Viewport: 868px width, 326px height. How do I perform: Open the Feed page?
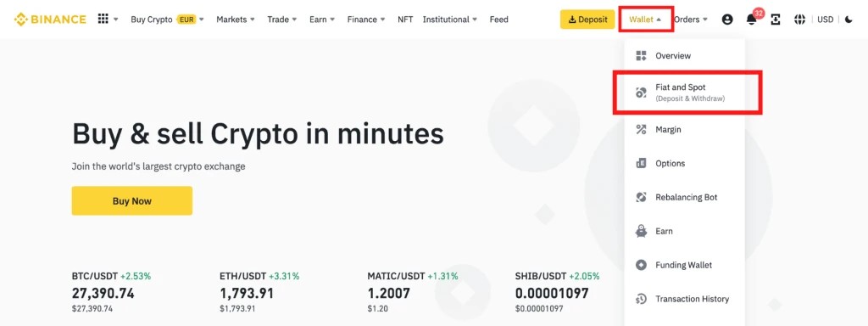[498, 20]
